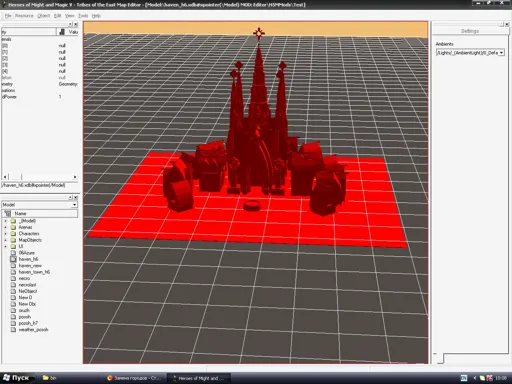Click the horizontal scrollbar thumb in properties
Screen dimensions: 512x384
click(x=15, y=177)
